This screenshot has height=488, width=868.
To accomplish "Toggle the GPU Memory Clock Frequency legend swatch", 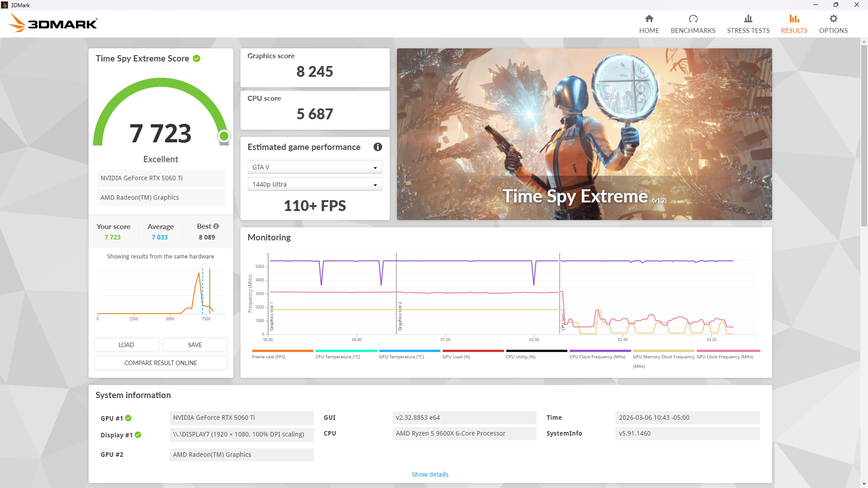I will [664, 351].
